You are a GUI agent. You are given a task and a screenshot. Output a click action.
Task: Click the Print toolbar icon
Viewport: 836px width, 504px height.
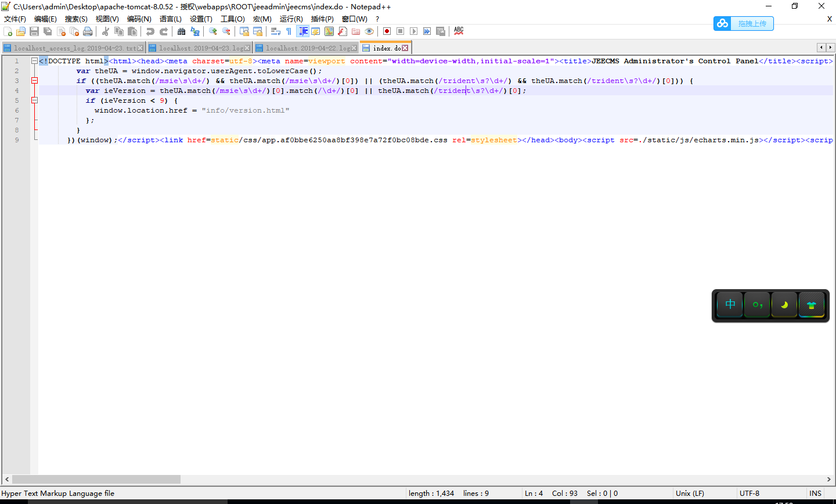88,31
